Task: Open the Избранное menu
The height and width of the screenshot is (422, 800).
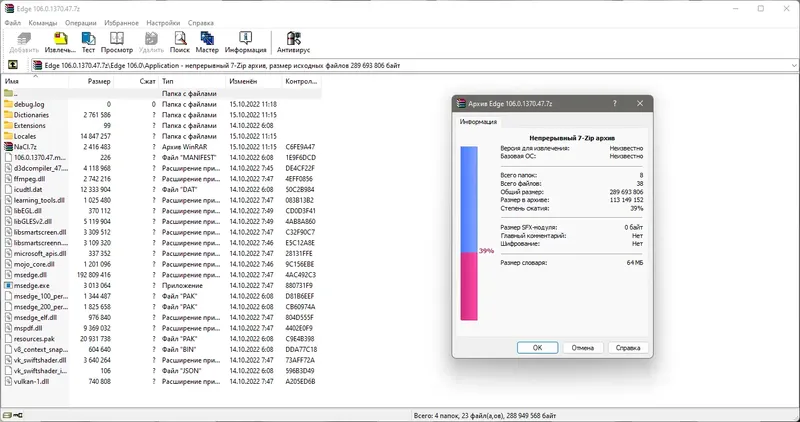Action: (121, 23)
